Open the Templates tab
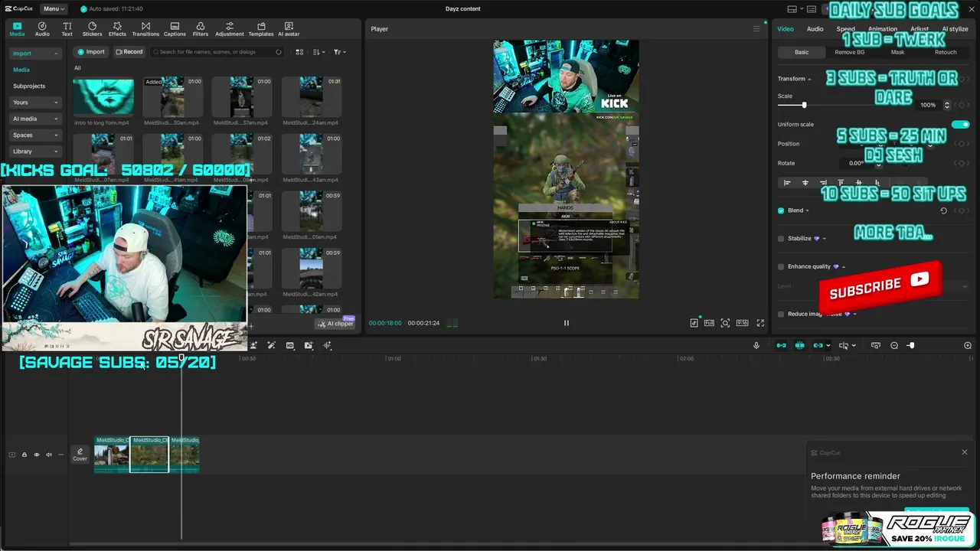 261,29
